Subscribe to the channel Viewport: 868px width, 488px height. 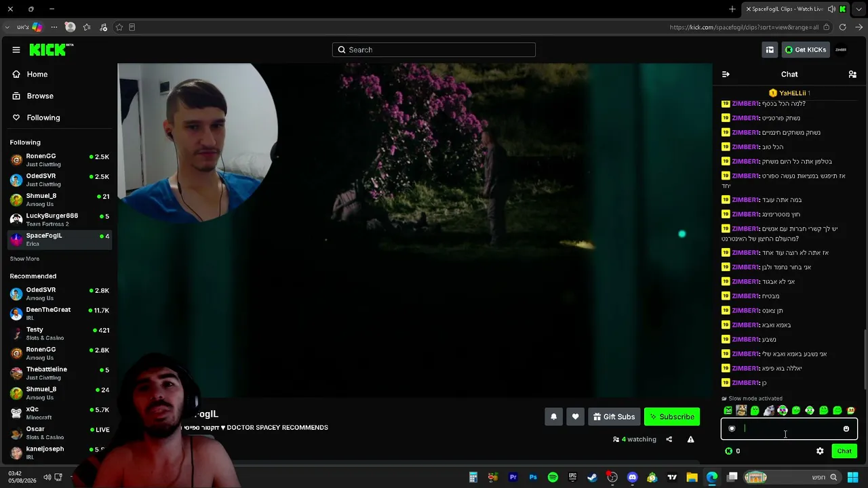pos(672,417)
